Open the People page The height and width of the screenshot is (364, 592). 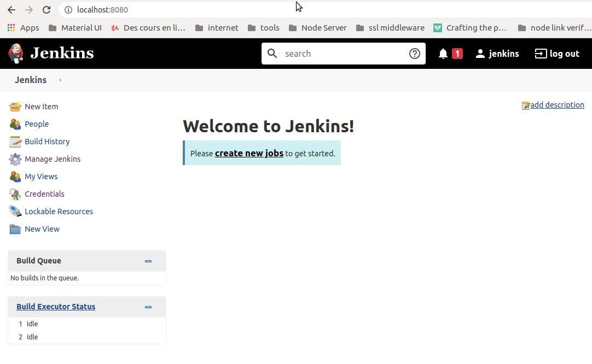[36, 124]
